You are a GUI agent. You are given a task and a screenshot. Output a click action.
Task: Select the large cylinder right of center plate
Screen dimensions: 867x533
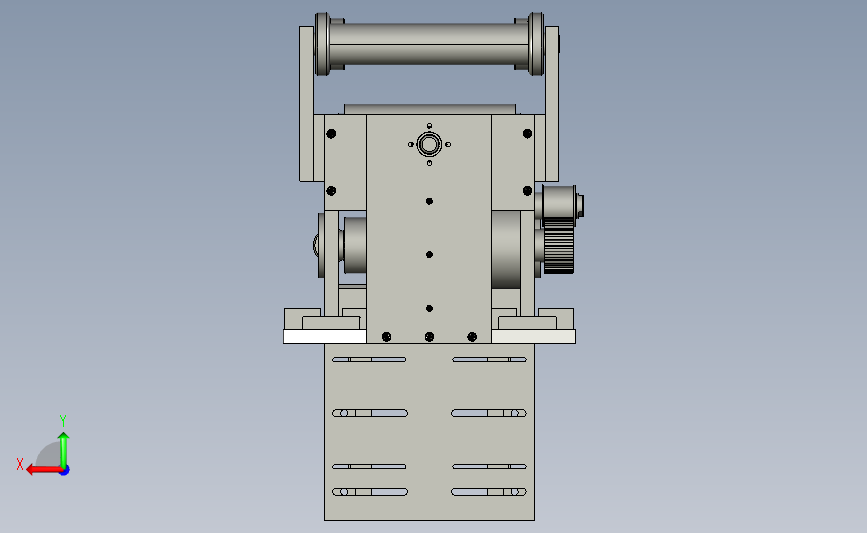(x=506, y=249)
